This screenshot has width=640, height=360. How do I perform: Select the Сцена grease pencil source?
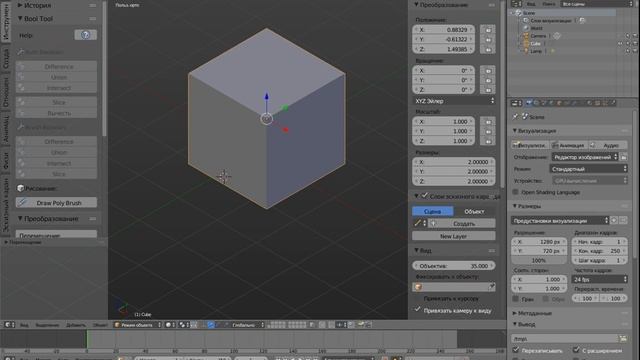(433, 211)
